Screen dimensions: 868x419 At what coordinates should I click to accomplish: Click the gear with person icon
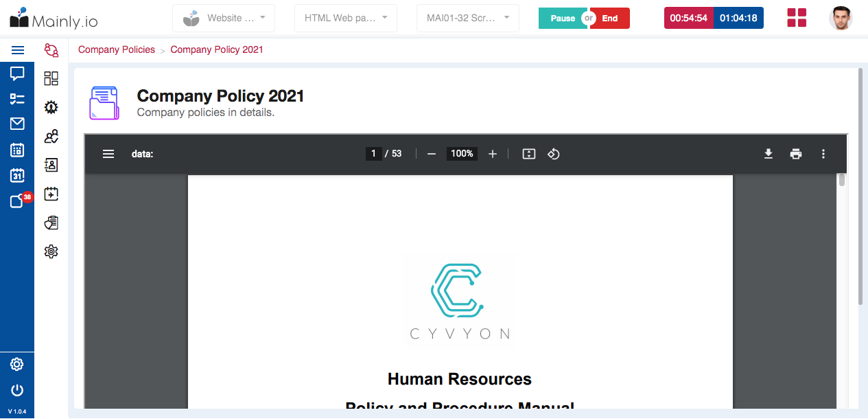coord(51,107)
